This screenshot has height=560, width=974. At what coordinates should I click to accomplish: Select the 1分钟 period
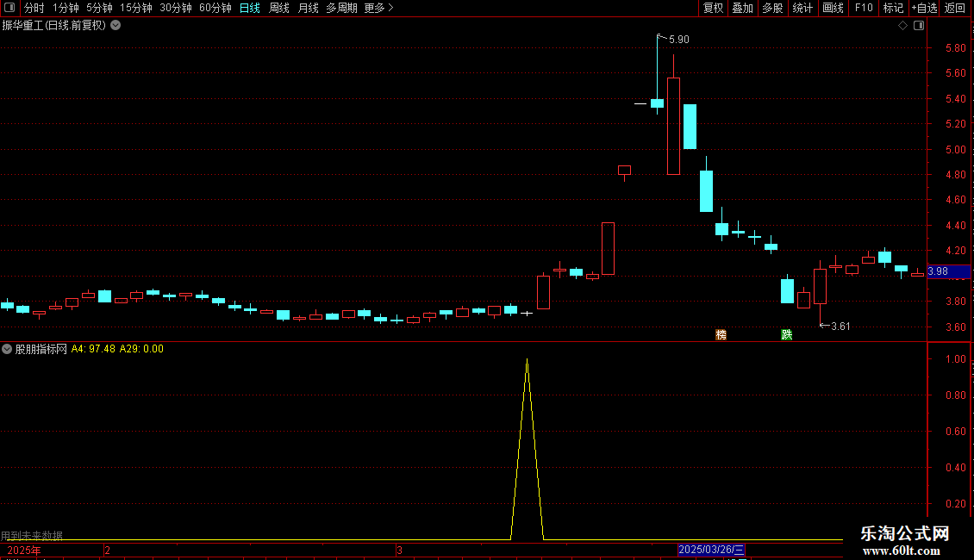tap(66, 8)
